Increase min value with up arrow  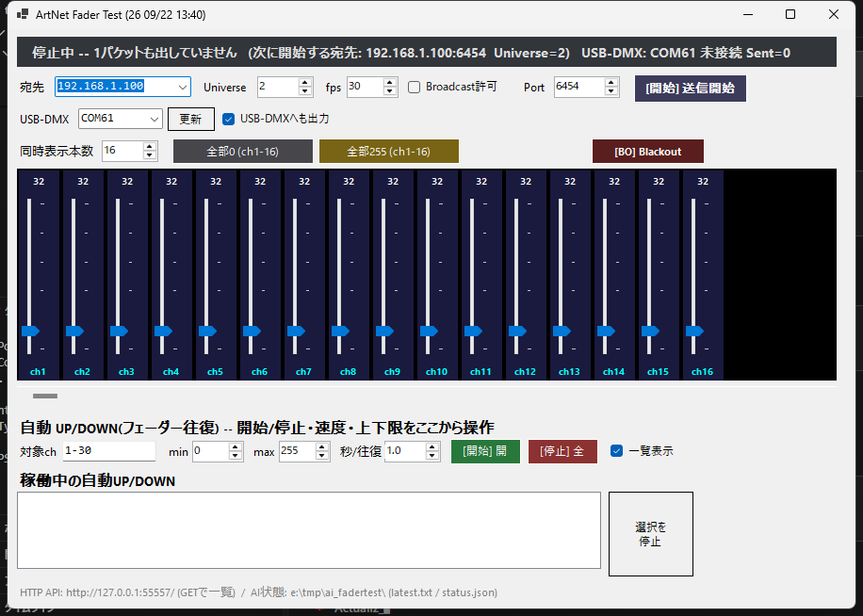point(236,447)
